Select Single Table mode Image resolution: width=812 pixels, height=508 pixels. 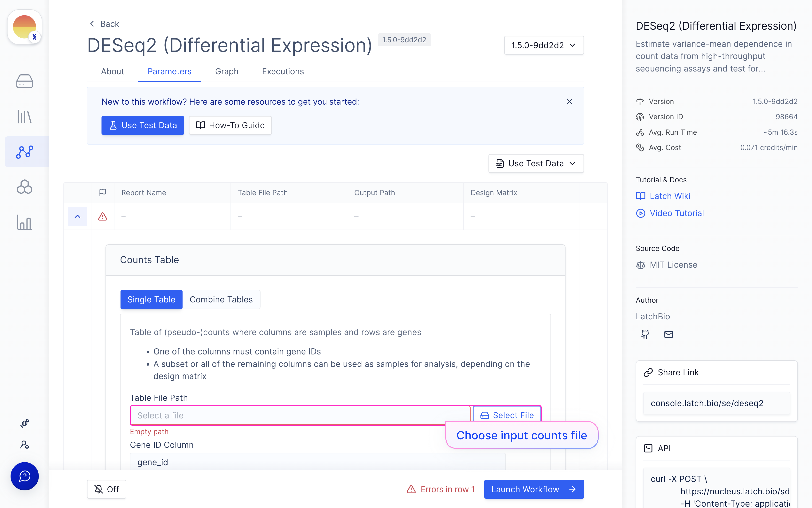151,299
